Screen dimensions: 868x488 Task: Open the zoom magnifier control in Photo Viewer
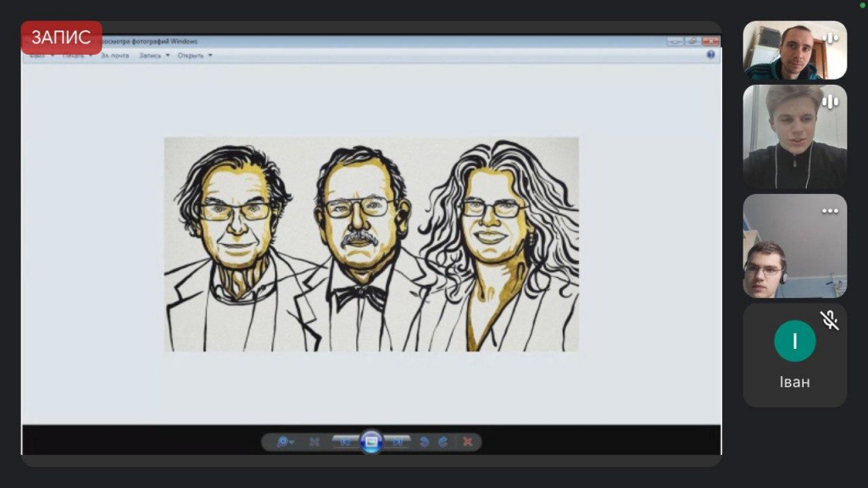tap(285, 441)
